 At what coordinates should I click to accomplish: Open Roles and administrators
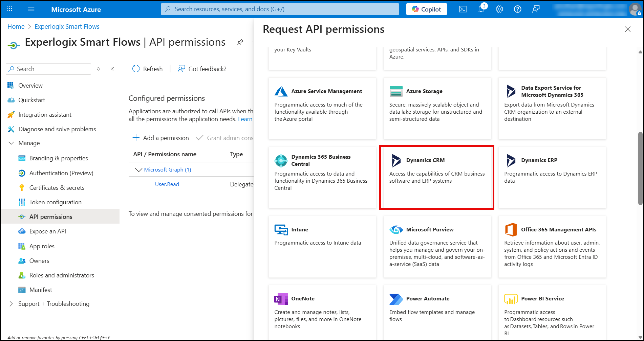(62, 275)
